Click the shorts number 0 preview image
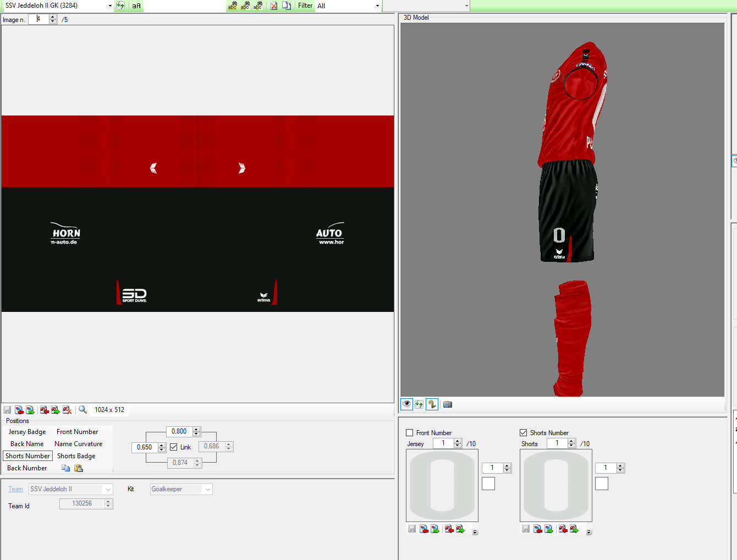The height and width of the screenshot is (560, 737). [x=556, y=485]
